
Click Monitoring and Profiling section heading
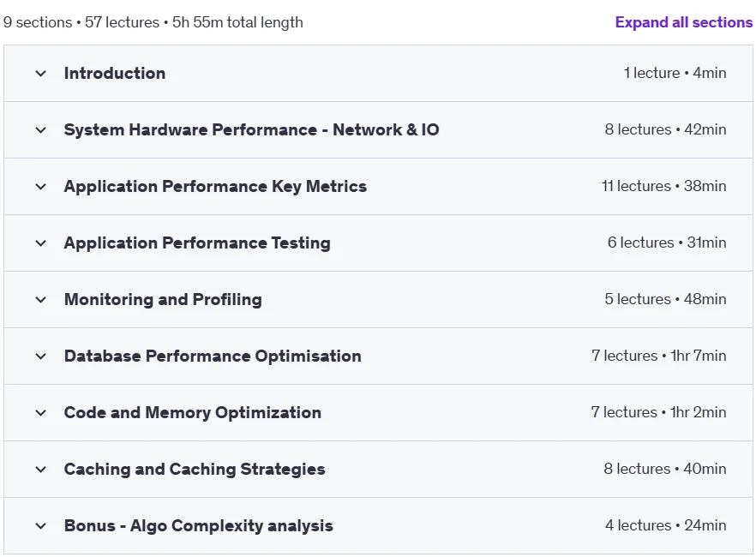pyautogui.click(x=163, y=299)
